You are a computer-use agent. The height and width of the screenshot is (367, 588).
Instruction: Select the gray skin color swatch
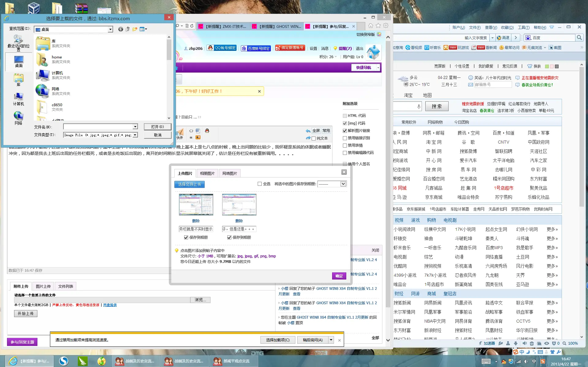(x=556, y=66)
